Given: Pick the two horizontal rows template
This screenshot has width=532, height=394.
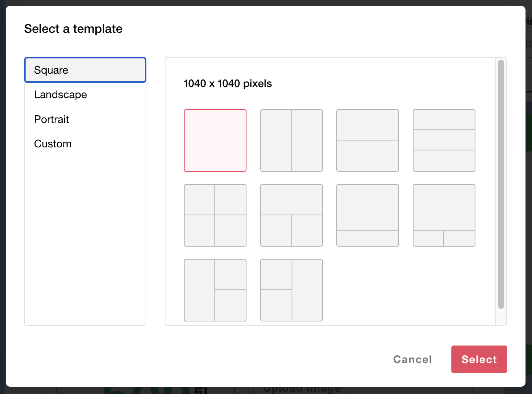Looking at the screenshot, I should [368, 140].
